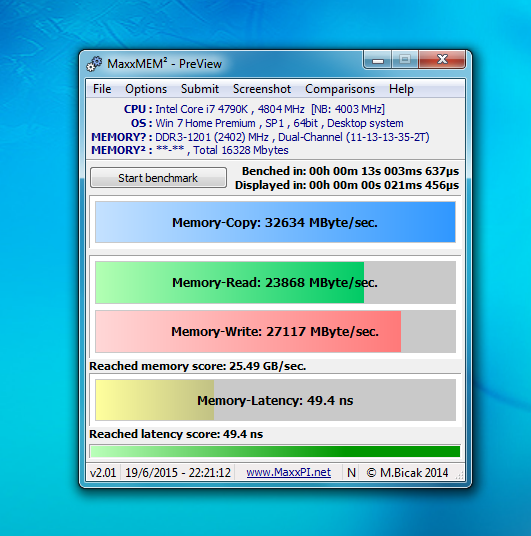Click the Total 16328 Mbytes text
The image size is (531, 536).
click(241, 150)
